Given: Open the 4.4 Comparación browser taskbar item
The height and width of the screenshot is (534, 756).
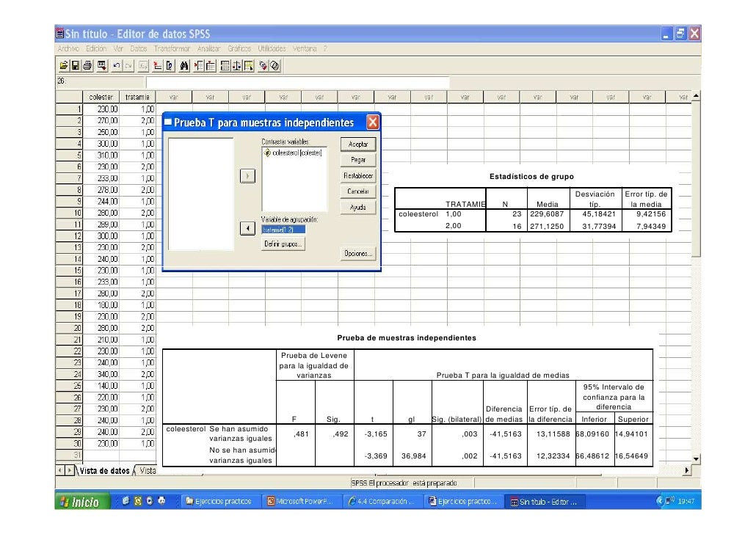Looking at the screenshot, I should click(382, 502).
